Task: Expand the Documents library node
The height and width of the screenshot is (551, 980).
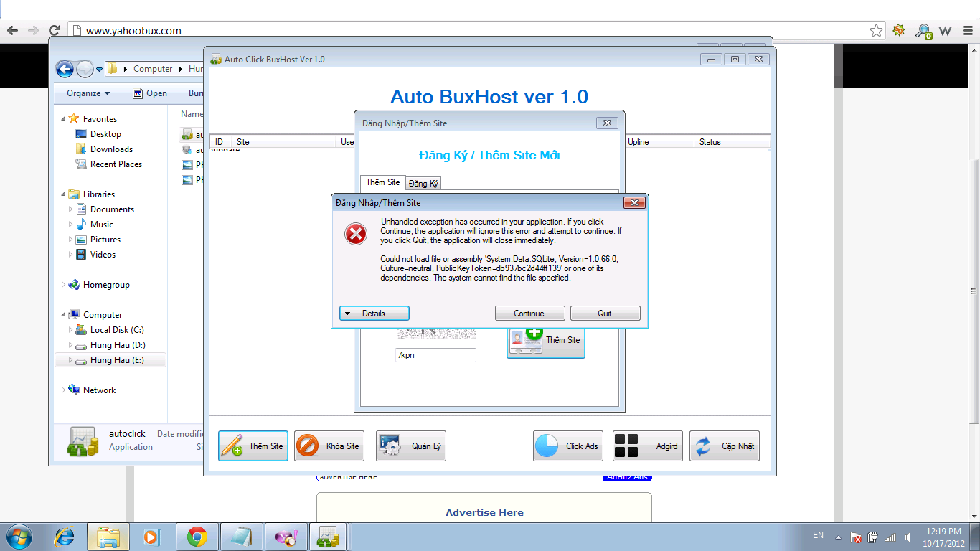Action: click(x=70, y=209)
